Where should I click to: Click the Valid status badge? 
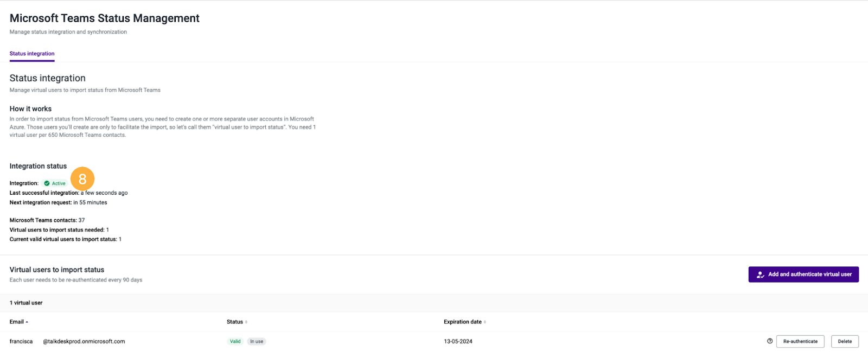235,342
